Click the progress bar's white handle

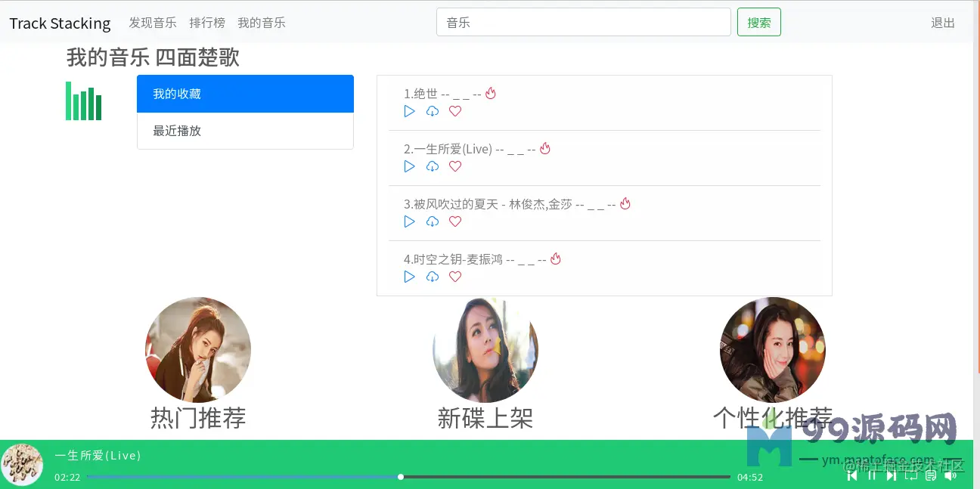[401, 477]
